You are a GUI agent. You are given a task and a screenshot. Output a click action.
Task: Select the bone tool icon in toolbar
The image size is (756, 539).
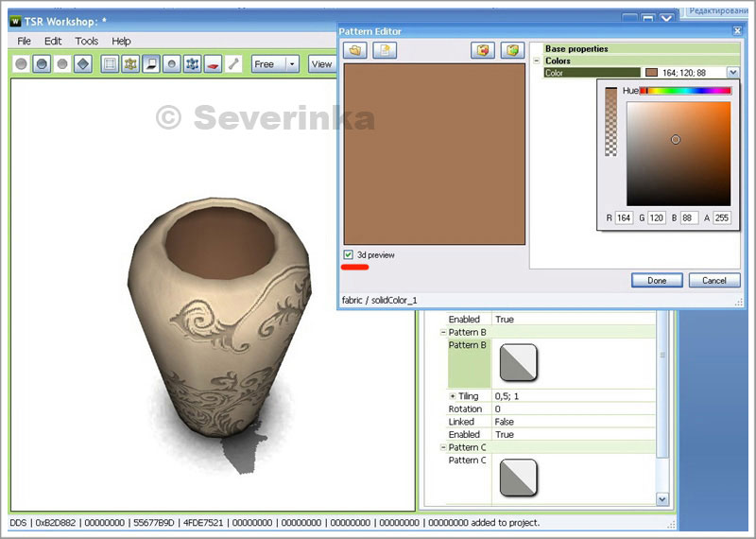[233, 64]
